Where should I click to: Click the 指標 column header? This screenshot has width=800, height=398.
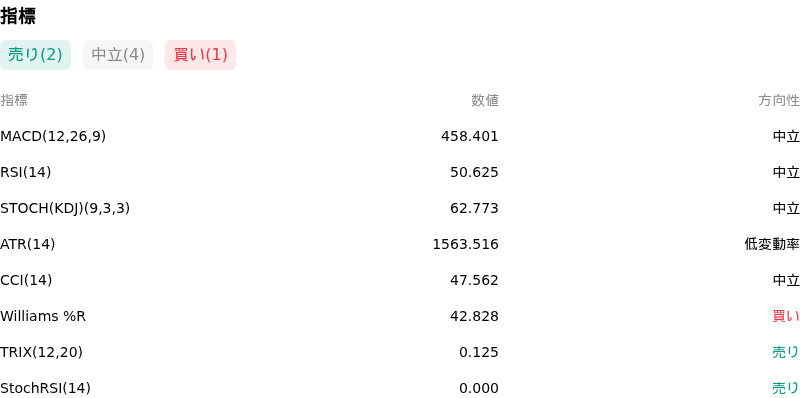14,101
